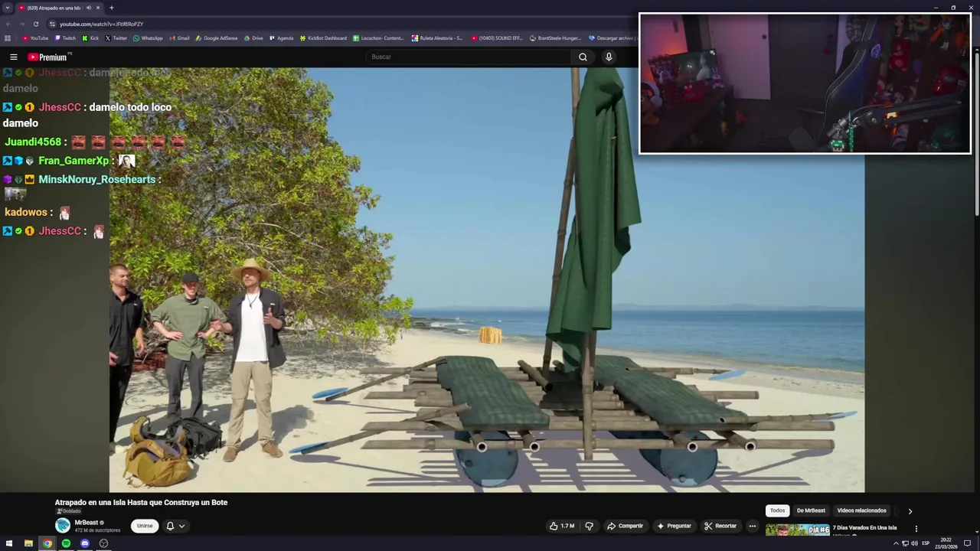Start voice search with microphone icon

tap(609, 57)
